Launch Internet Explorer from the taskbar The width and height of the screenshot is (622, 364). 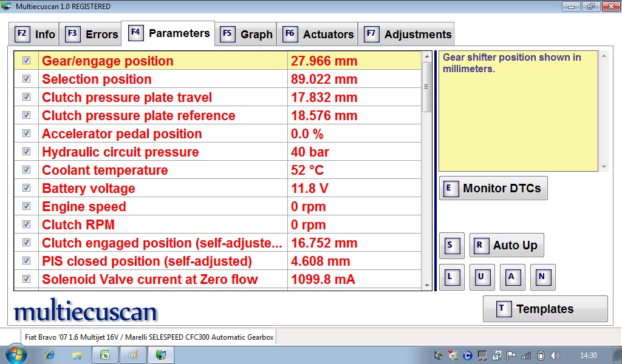click(x=50, y=356)
